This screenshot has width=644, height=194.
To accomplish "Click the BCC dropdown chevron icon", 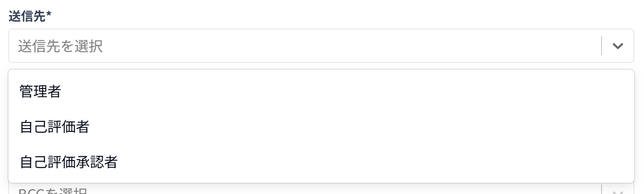I will (618, 192).
